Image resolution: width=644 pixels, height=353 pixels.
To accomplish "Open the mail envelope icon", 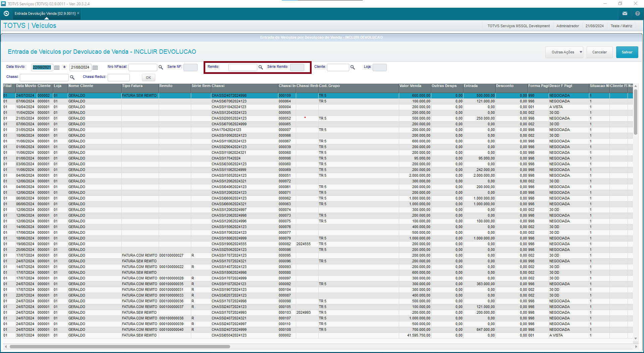I will pyautogui.click(x=625, y=13).
